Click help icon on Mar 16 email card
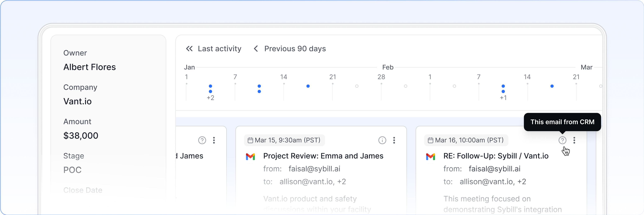 click(x=562, y=140)
